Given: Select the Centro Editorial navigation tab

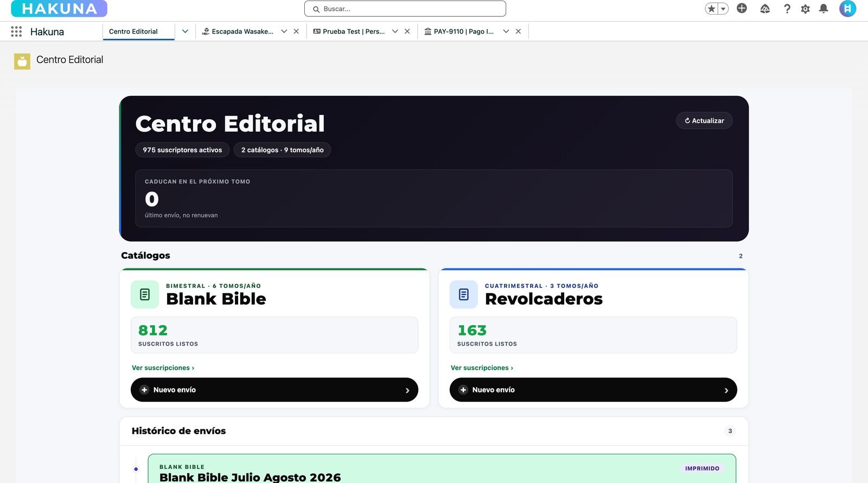Looking at the screenshot, I should pyautogui.click(x=133, y=31).
